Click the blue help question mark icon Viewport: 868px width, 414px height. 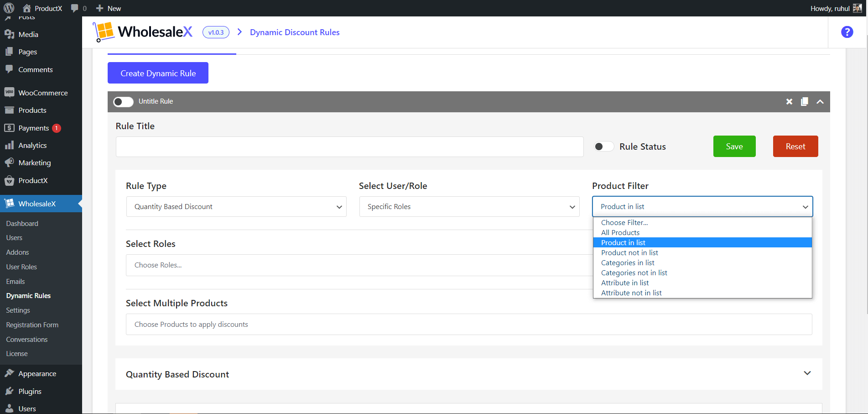[x=847, y=32]
